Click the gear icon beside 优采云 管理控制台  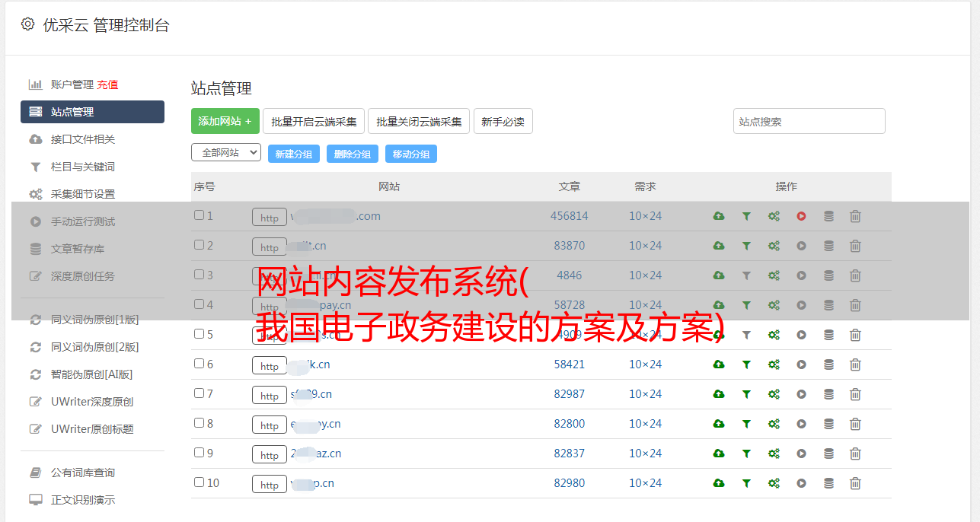pyautogui.click(x=28, y=24)
